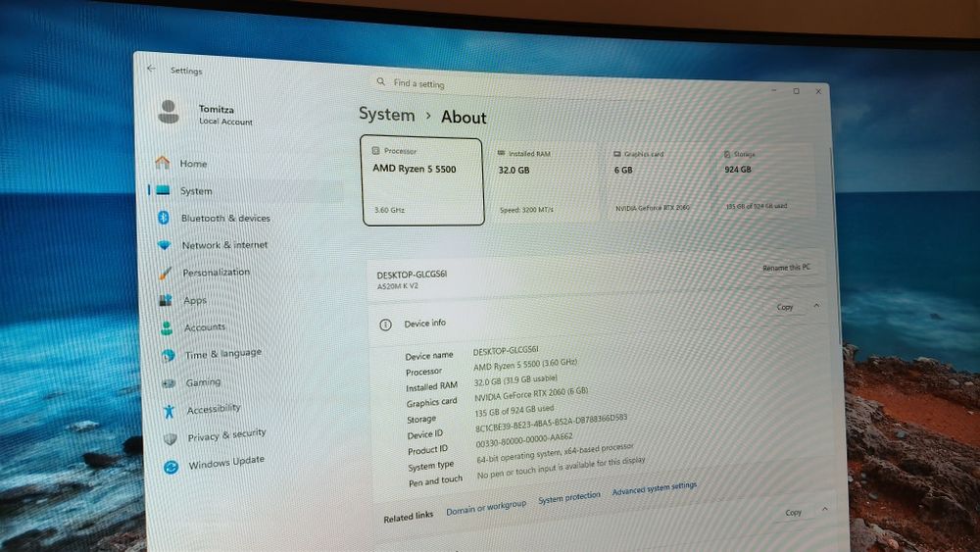
Task: Click '135 GB of 924 GB used' row value
Action: coord(514,411)
